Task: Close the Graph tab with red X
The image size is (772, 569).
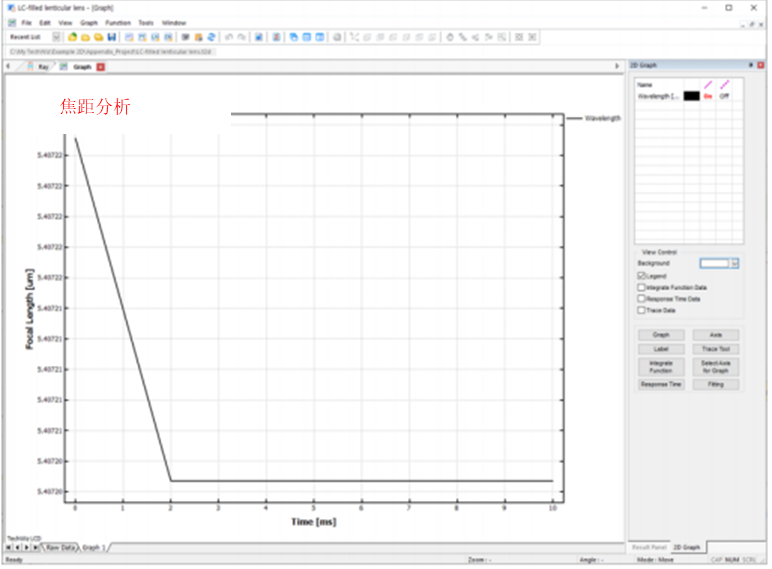Action: (x=100, y=67)
